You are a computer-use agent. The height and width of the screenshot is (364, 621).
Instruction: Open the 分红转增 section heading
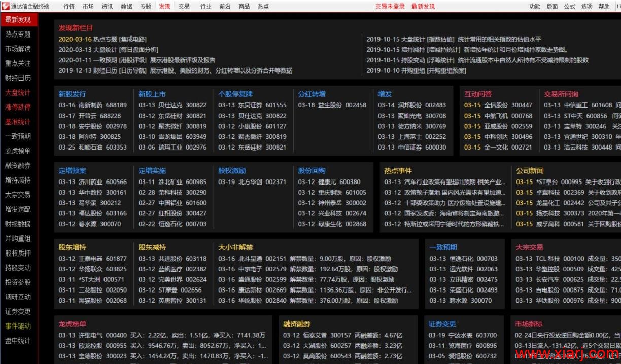pyautogui.click(x=312, y=94)
